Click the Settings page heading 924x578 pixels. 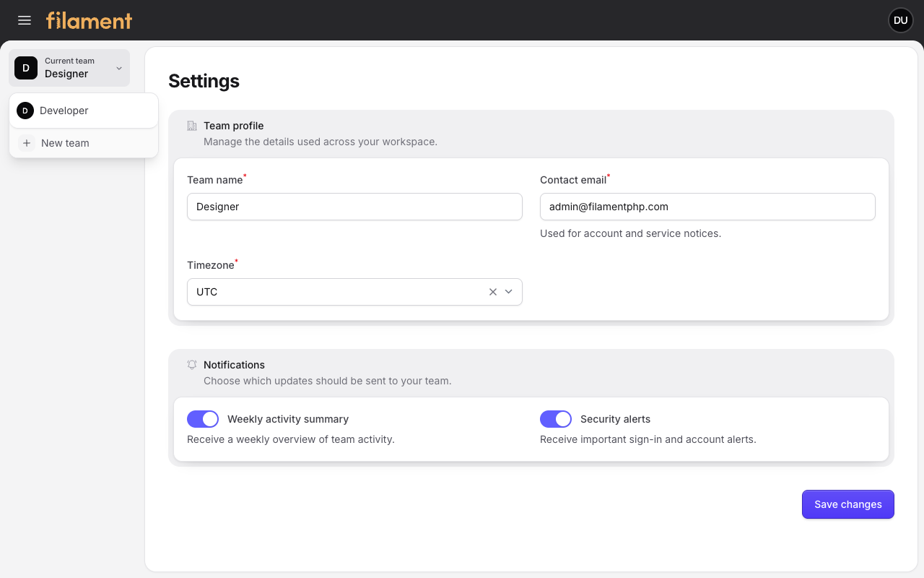point(204,81)
